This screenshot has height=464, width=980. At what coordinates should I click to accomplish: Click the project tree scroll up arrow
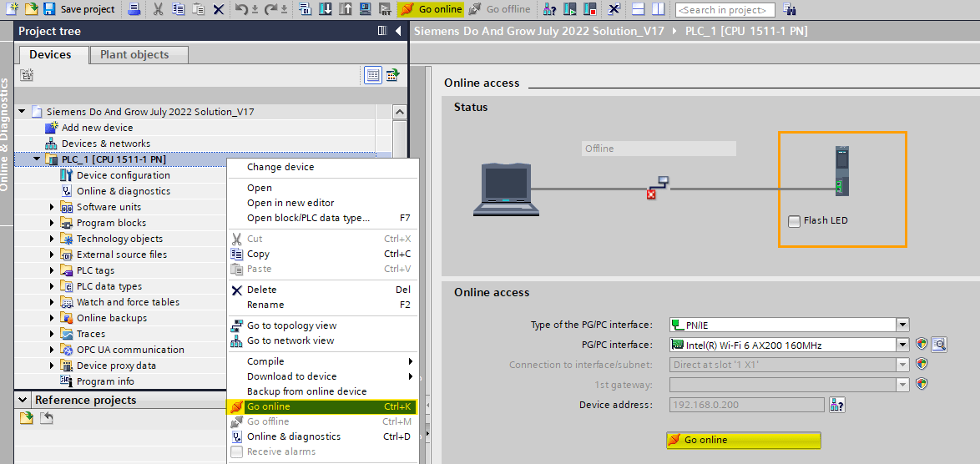point(399,112)
